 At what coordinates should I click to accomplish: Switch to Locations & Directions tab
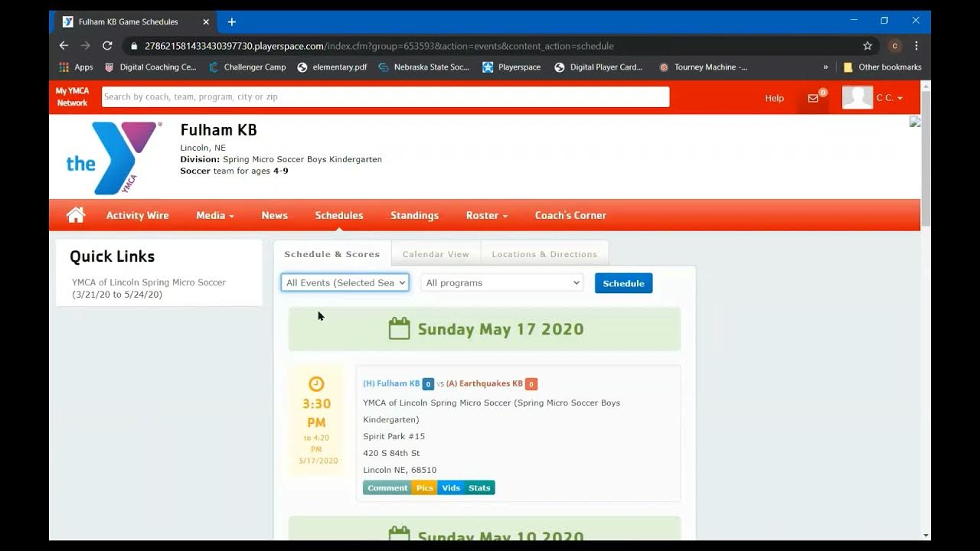[544, 254]
